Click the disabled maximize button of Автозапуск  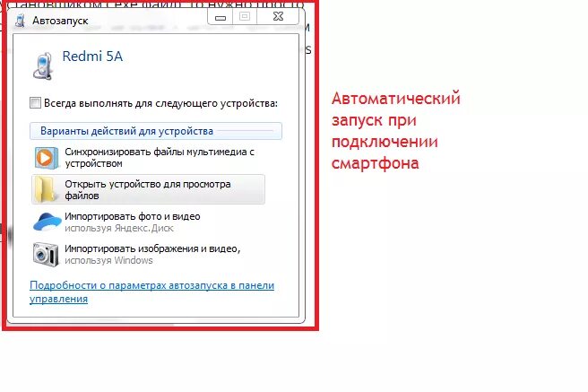tap(245, 16)
